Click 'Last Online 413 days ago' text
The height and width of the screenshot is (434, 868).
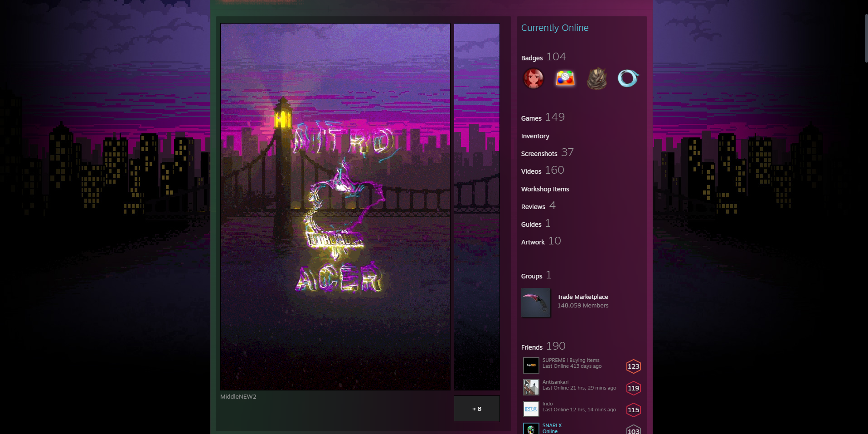click(572, 366)
